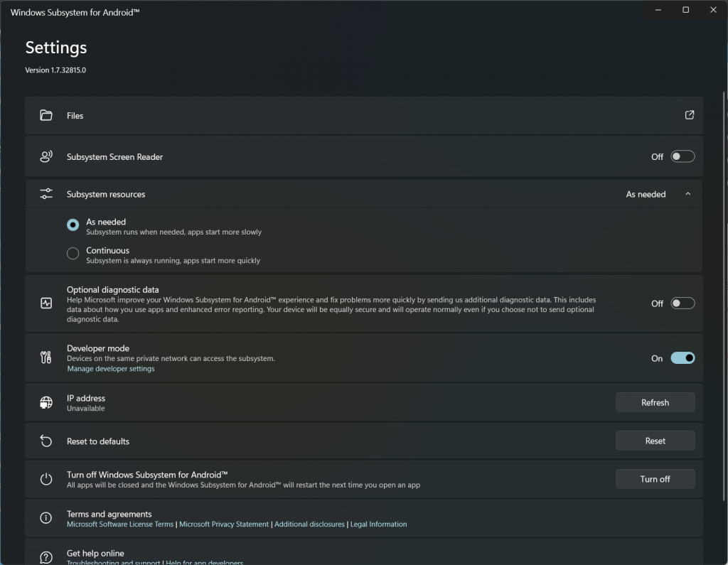Select the As needed radio button

(x=73, y=225)
